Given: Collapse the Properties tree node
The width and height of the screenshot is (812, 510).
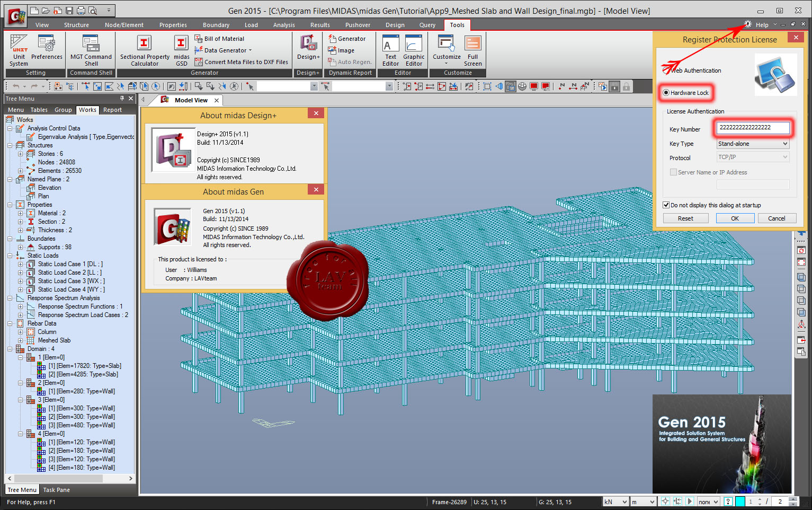Looking at the screenshot, I should (10, 205).
